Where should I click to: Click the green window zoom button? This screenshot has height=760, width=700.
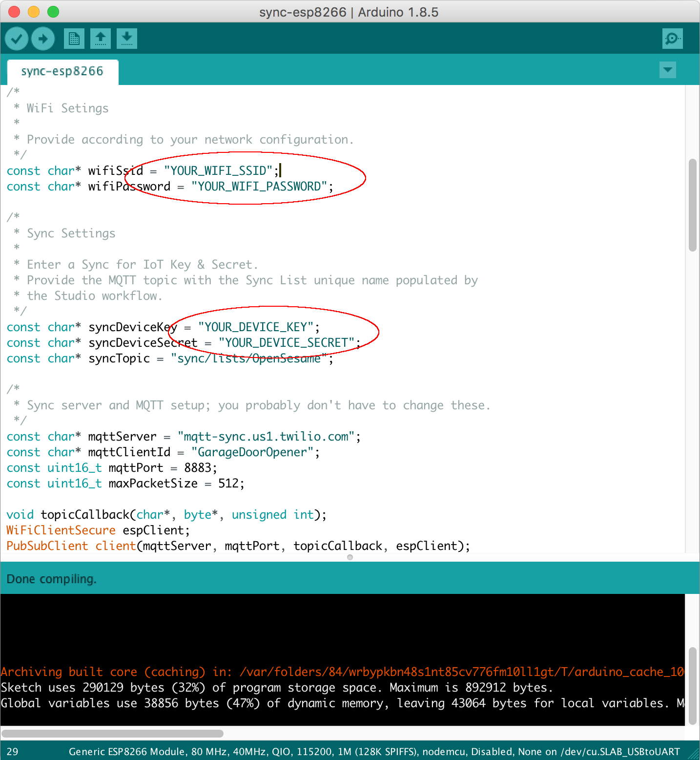tap(53, 12)
